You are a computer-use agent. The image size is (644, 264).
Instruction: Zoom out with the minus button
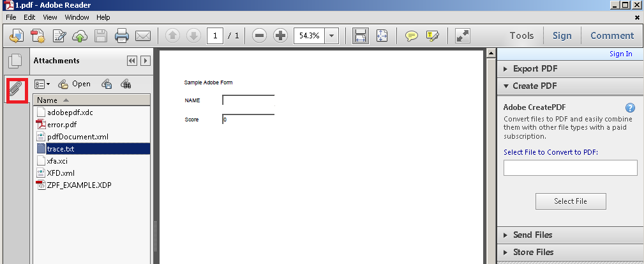pyautogui.click(x=259, y=36)
